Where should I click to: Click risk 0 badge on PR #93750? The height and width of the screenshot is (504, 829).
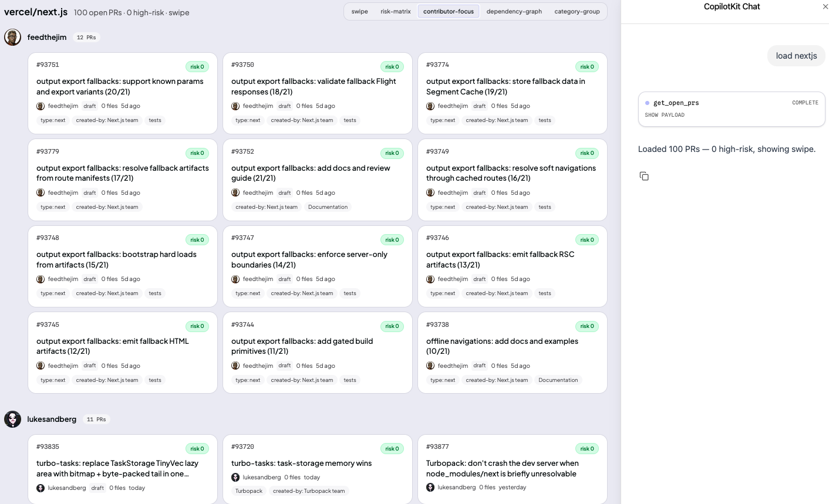click(x=392, y=67)
